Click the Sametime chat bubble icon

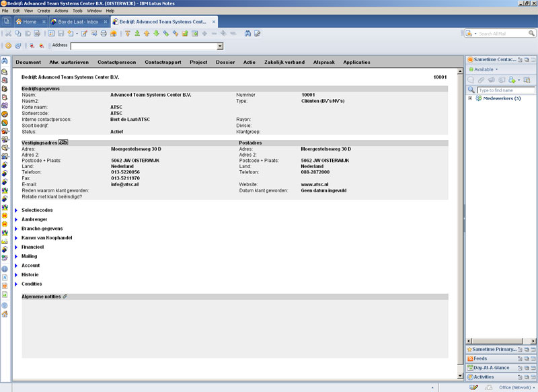471,80
